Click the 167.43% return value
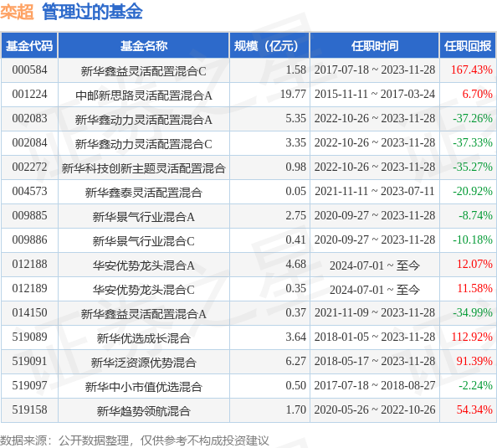 coord(471,70)
